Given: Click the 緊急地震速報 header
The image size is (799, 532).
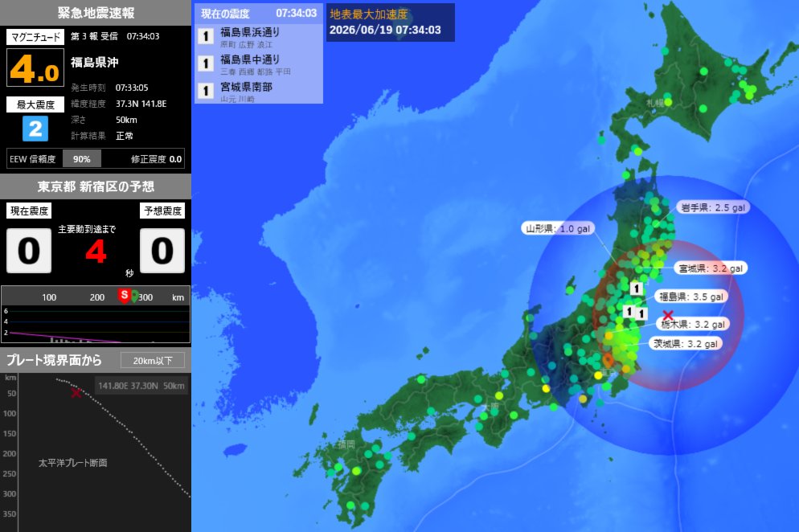Looking at the screenshot, I should [x=96, y=13].
